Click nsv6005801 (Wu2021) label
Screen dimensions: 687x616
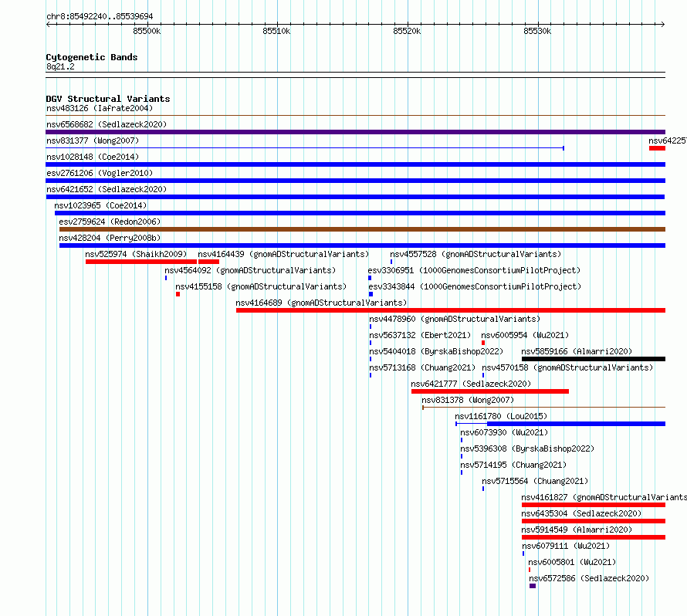pyautogui.click(x=572, y=562)
